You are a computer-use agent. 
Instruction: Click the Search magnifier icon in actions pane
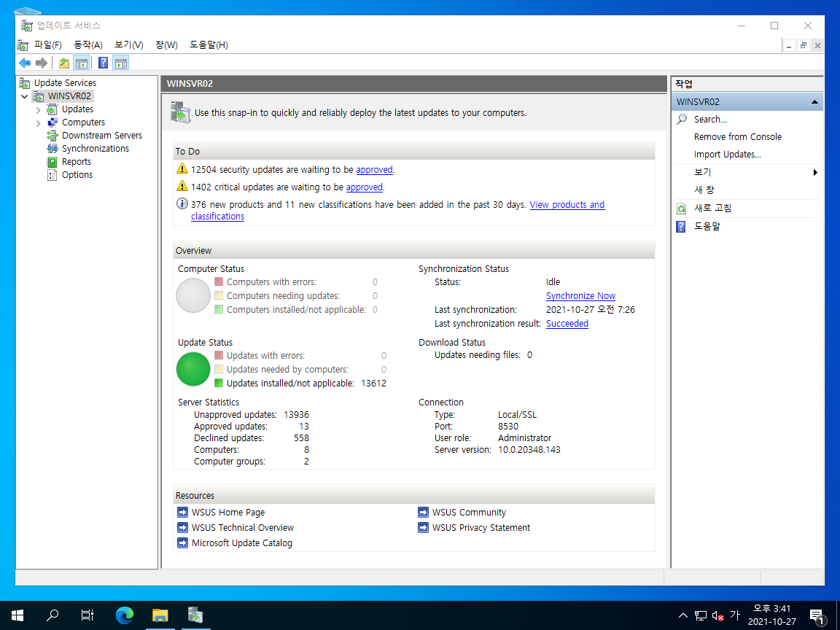(682, 119)
